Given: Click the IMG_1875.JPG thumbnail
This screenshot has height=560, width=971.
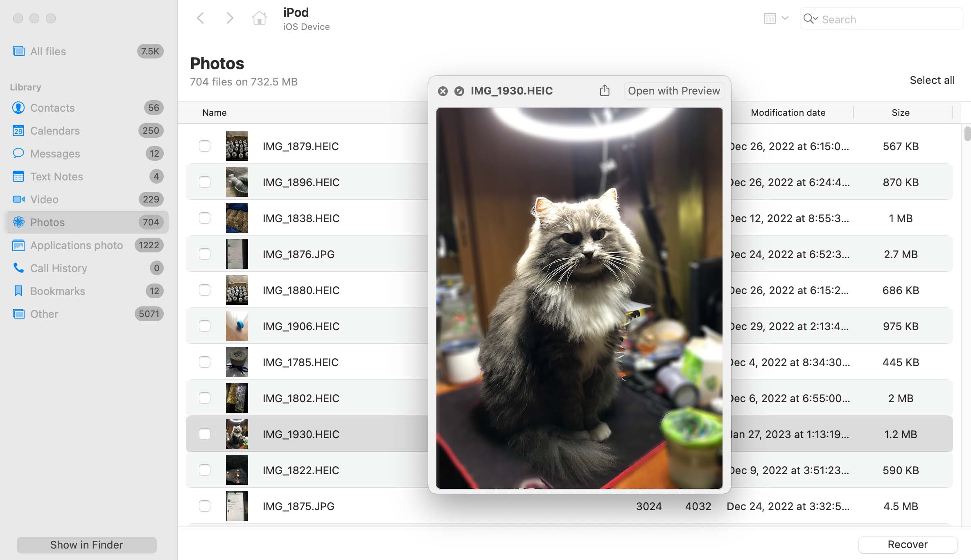Looking at the screenshot, I should click(x=237, y=506).
